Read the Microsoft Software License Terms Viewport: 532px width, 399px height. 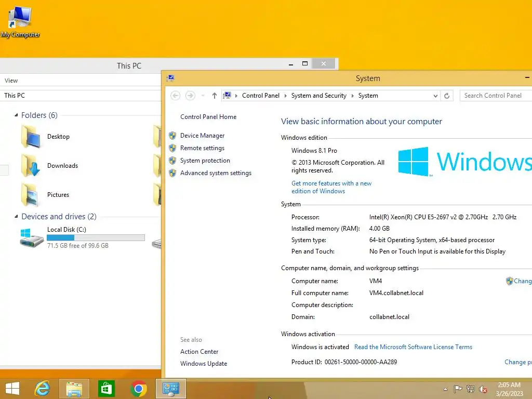pyautogui.click(x=413, y=347)
